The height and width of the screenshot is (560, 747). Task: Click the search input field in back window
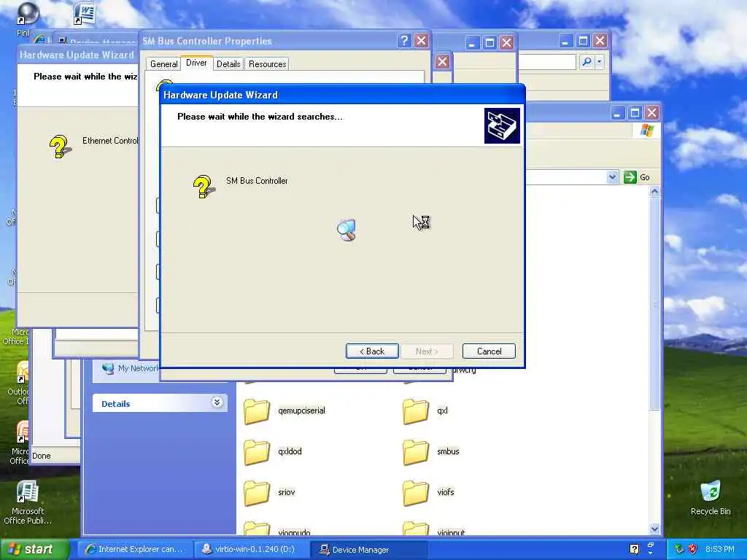(547, 62)
